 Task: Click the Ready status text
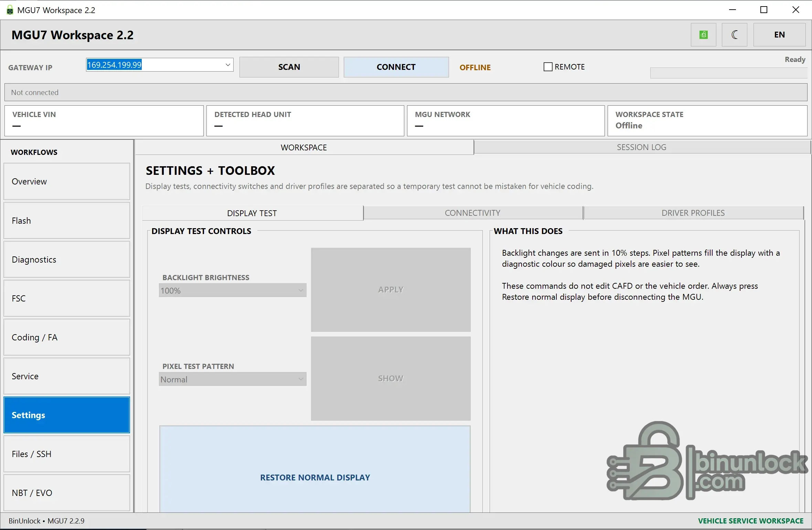point(795,60)
